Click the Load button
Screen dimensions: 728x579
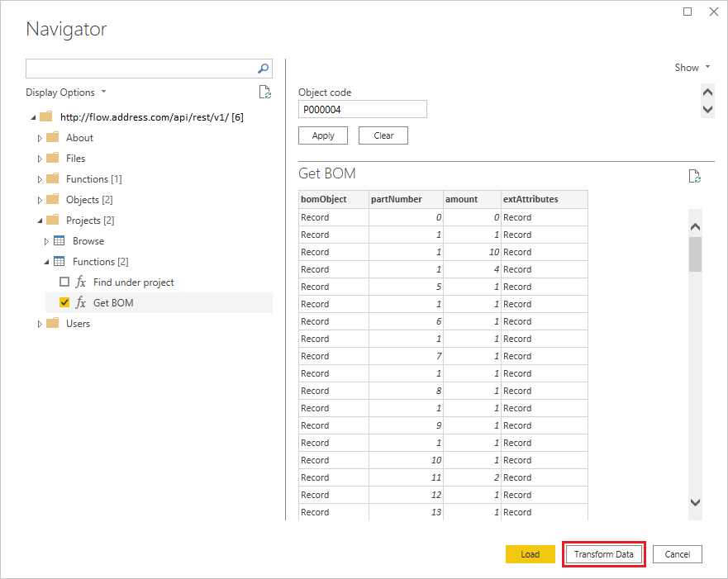pos(530,553)
